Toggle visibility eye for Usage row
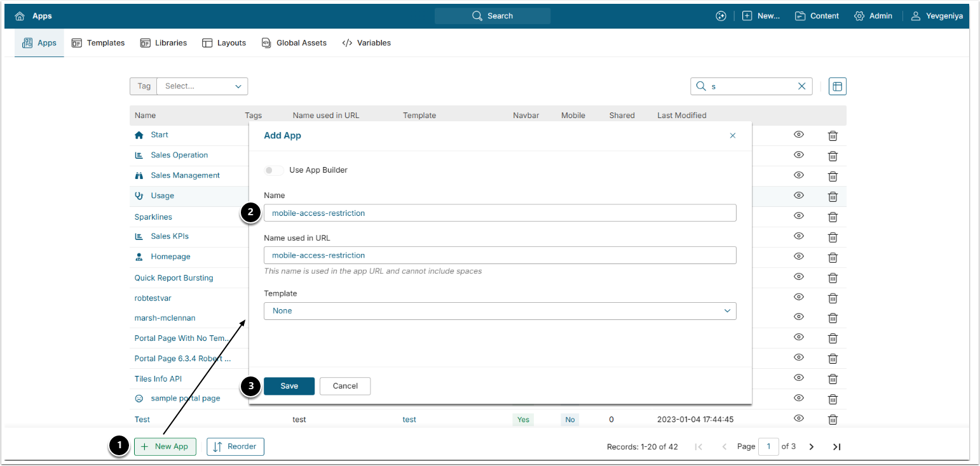Viewport: 980px width, 466px height. pyautogui.click(x=799, y=196)
